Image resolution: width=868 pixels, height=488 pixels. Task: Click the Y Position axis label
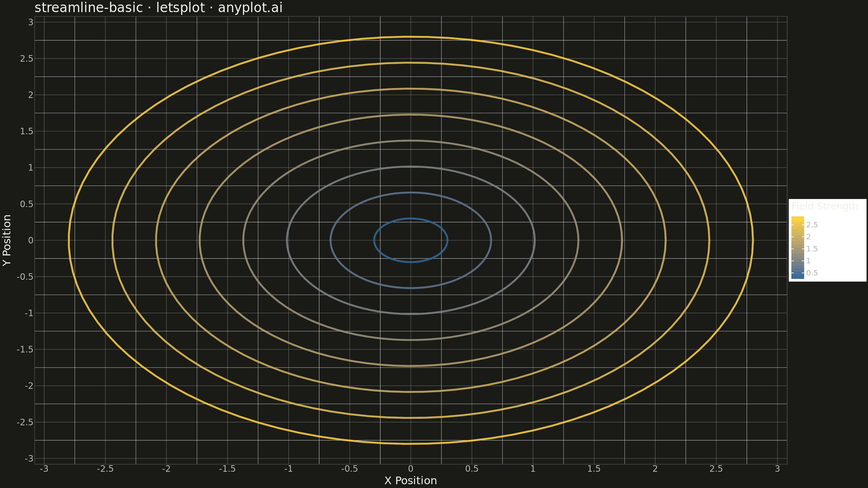click(x=7, y=240)
